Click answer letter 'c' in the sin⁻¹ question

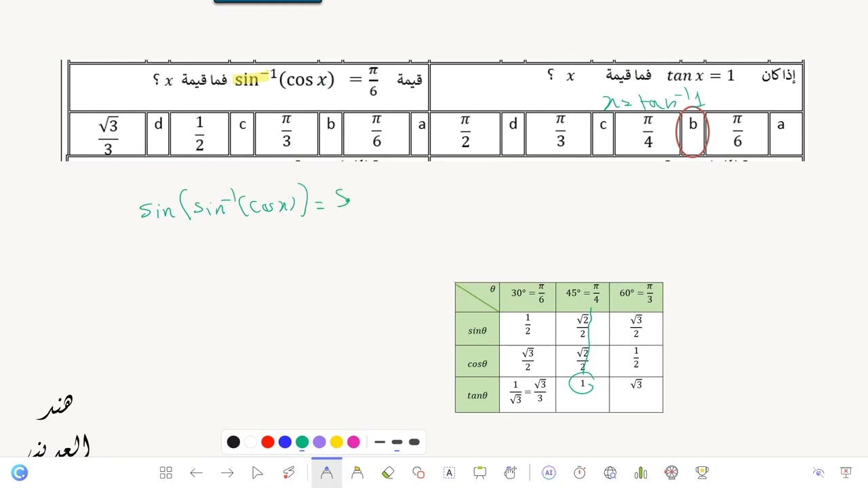[242, 125]
